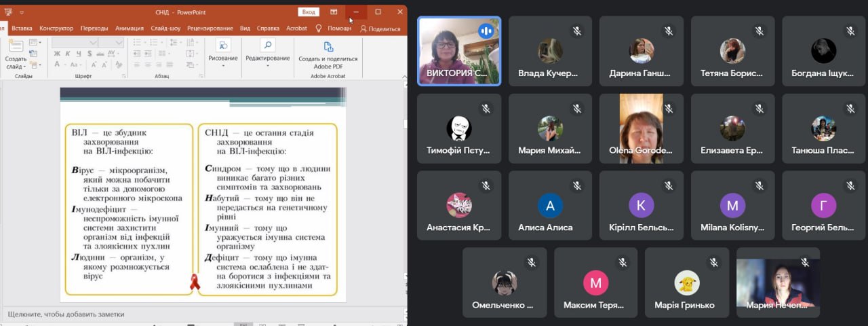
Task: Click the notes field to add notes
Action: 203,314
